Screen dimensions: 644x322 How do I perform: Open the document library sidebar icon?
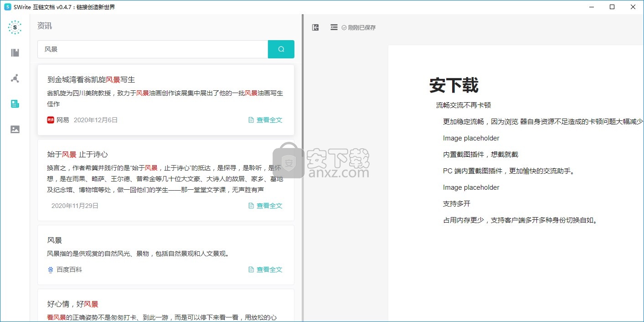15,53
